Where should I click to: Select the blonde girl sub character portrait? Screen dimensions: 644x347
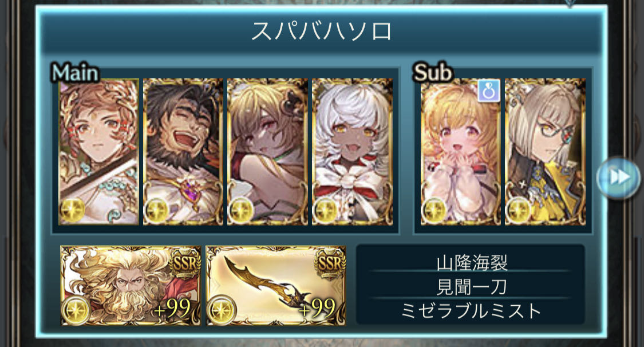(x=461, y=152)
